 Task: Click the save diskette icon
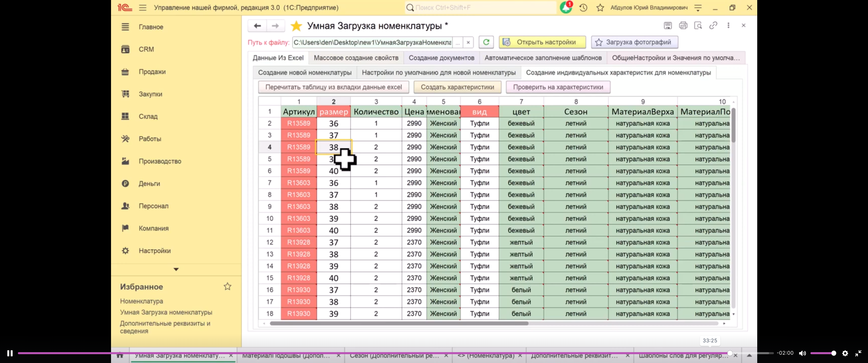[x=668, y=26]
